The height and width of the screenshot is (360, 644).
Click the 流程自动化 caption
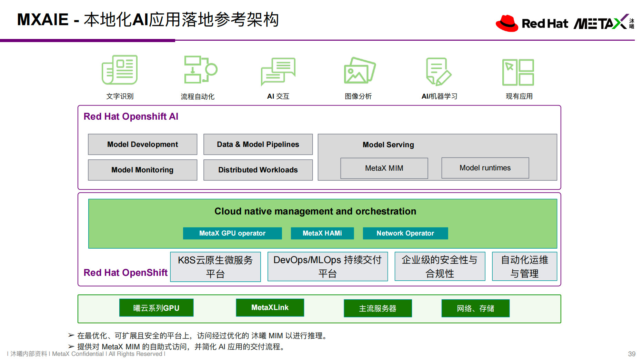[198, 97]
